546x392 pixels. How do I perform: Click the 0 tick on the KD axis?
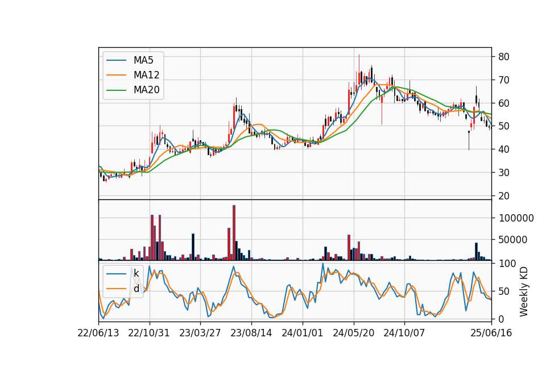pos(501,319)
